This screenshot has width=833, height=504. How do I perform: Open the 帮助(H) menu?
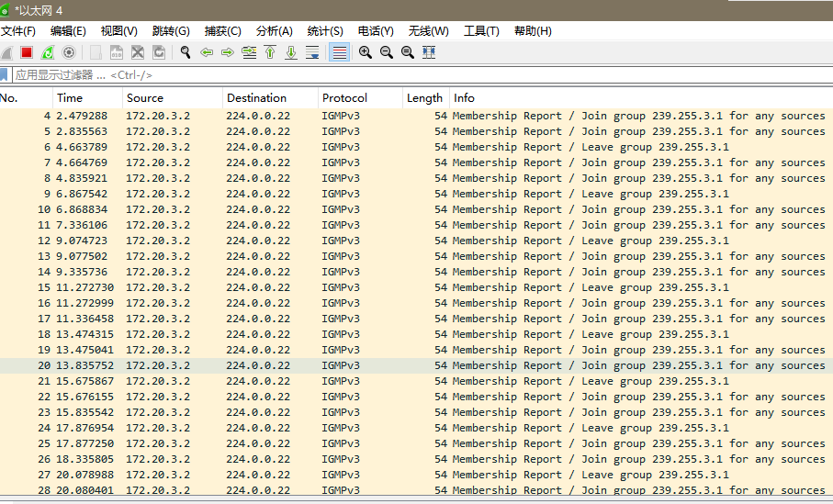click(x=533, y=31)
